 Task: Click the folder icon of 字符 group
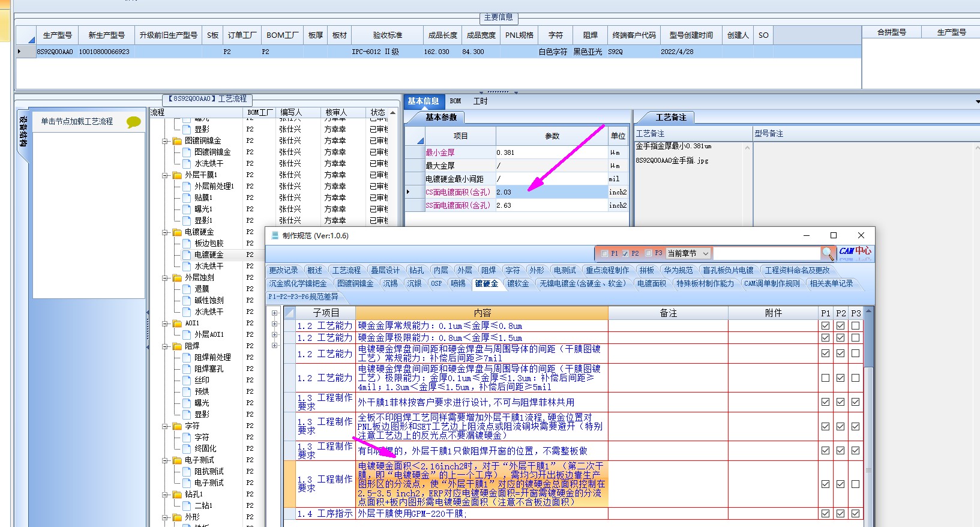point(177,426)
